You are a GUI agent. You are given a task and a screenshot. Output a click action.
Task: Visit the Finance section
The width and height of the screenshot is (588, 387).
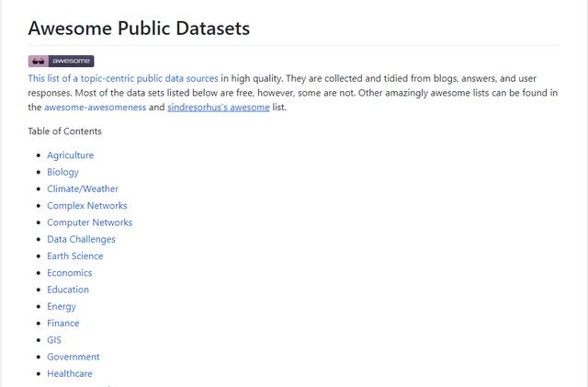tap(63, 324)
